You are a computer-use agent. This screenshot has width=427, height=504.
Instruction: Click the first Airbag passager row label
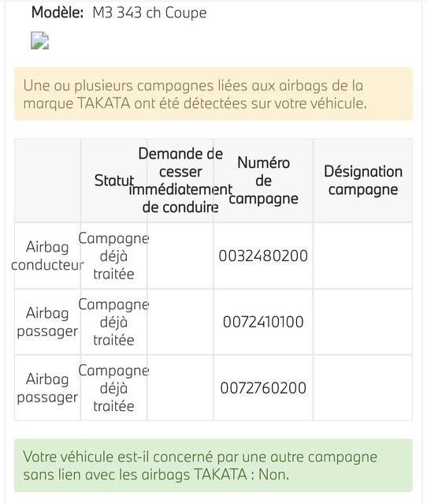(47, 322)
